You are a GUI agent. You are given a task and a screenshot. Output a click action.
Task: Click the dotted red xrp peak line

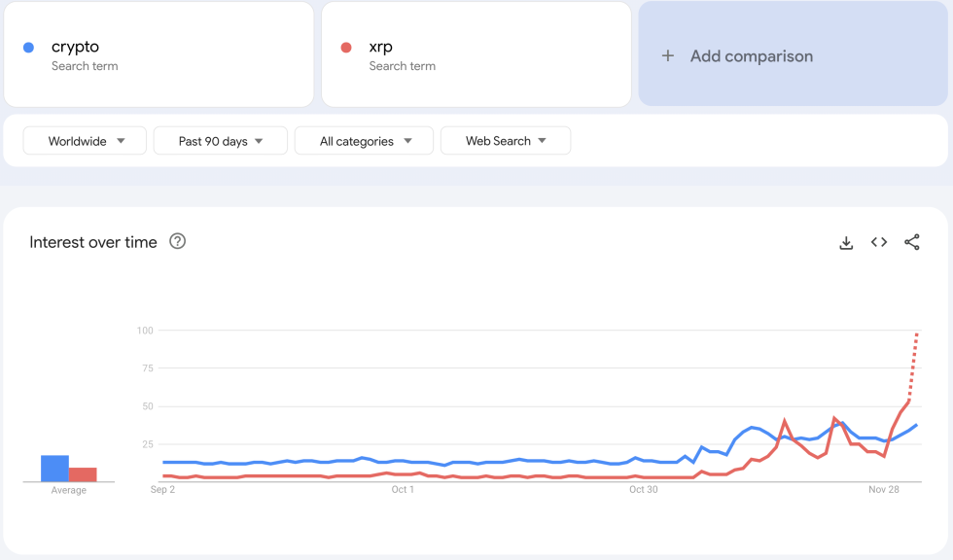coord(914,365)
